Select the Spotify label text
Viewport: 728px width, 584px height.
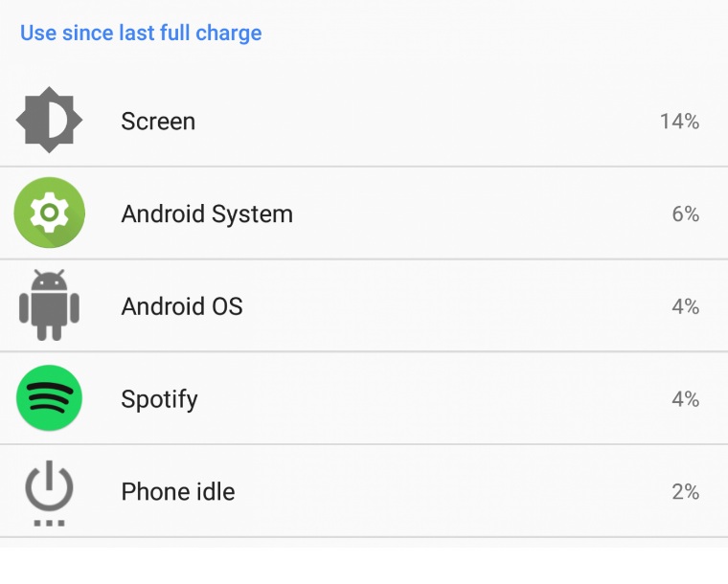159,399
